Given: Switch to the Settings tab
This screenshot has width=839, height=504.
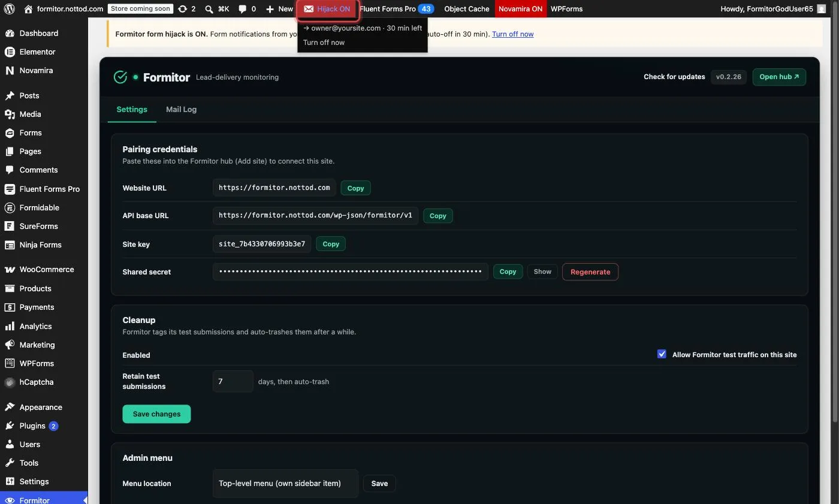Looking at the screenshot, I should click(x=132, y=109).
